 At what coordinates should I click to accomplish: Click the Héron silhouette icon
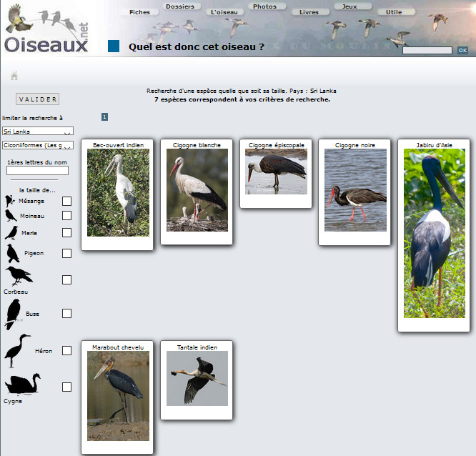pos(17,351)
